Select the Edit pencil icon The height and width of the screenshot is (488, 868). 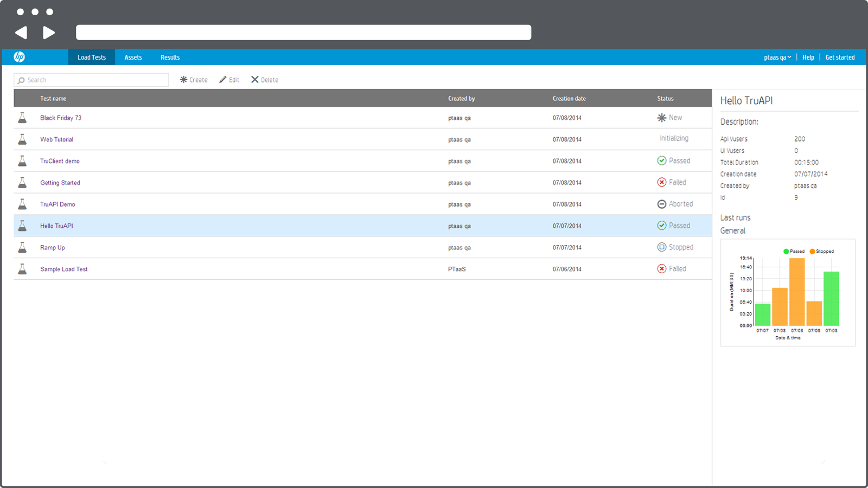tap(222, 80)
